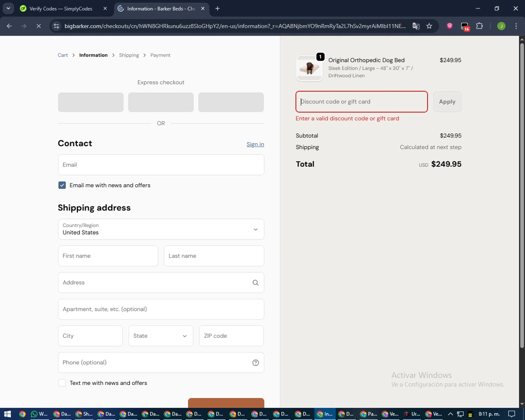Click the Original Orthopedic Dog Bed title
The width and height of the screenshot is (525, 420).
pyautogui.click(x=366, y=60)
